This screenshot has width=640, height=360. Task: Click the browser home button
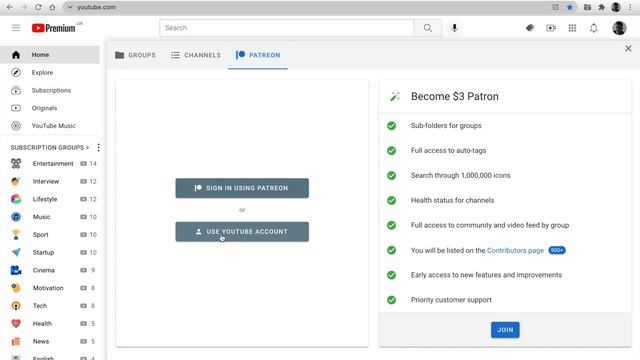(x=52, y=7)
